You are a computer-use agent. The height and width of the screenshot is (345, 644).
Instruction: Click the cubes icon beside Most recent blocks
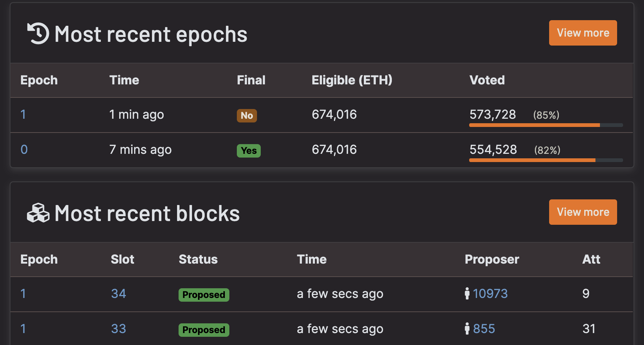[x=38, y=213]
